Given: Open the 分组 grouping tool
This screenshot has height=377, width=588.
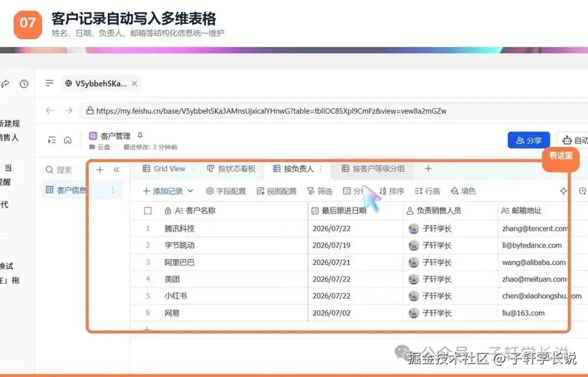Looking at the screenshot, I should (353, 191).
